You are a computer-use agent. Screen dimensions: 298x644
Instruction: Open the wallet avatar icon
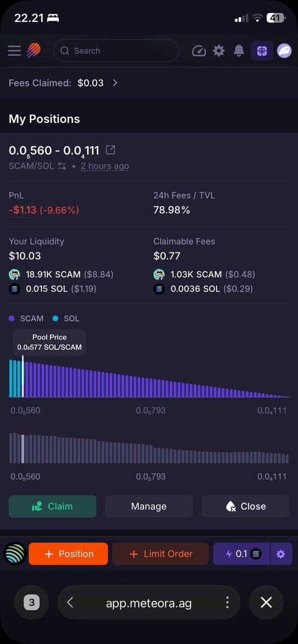[285, 51]
